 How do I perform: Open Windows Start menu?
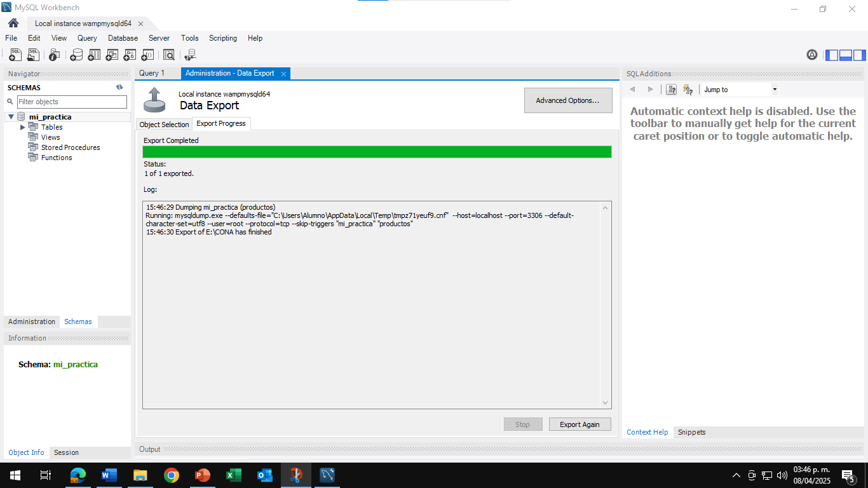coord(15,475)
